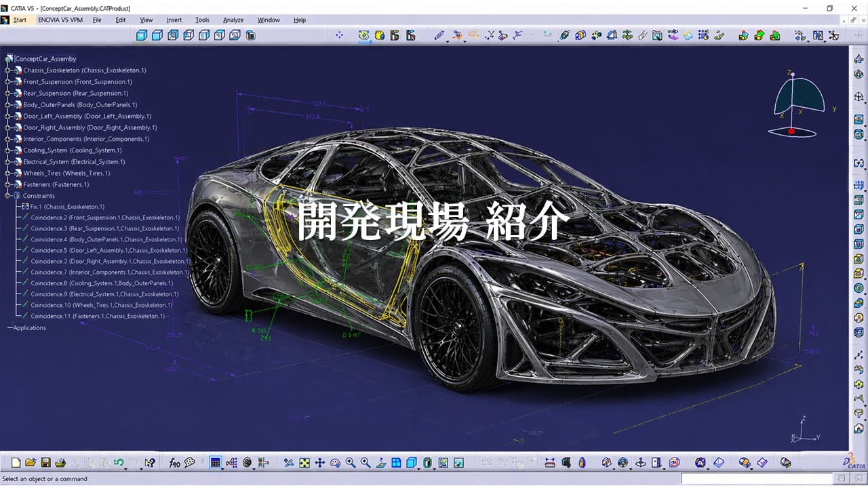Screen dimensions: 868x488
Task: Click the Edit menu
Action: tap(121, 20)
